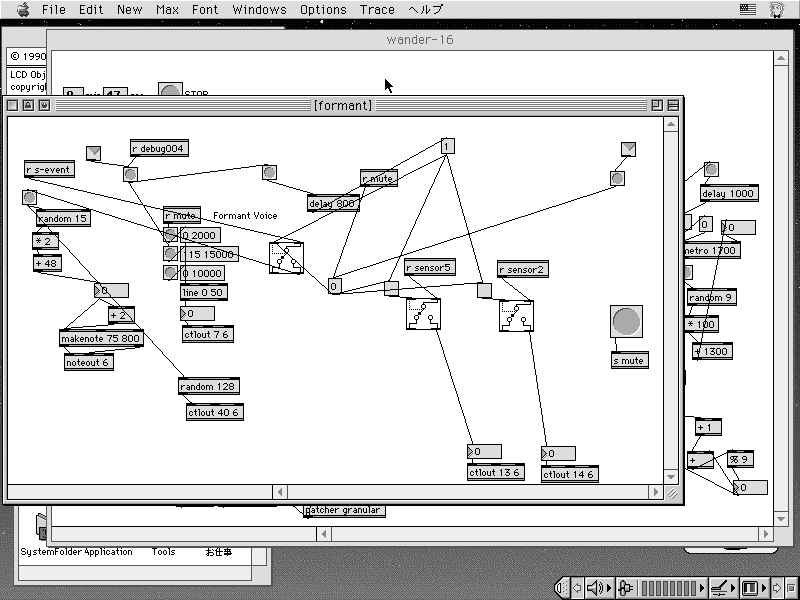Open the Windows menu
Viewport: 800px width, 600px height.
pos(259,10)
